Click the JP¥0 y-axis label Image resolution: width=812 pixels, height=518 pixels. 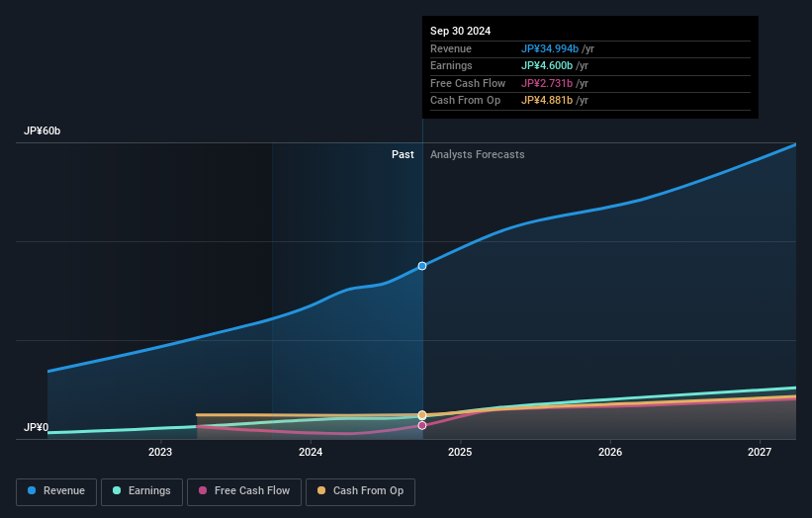click(x=37, y=428)
